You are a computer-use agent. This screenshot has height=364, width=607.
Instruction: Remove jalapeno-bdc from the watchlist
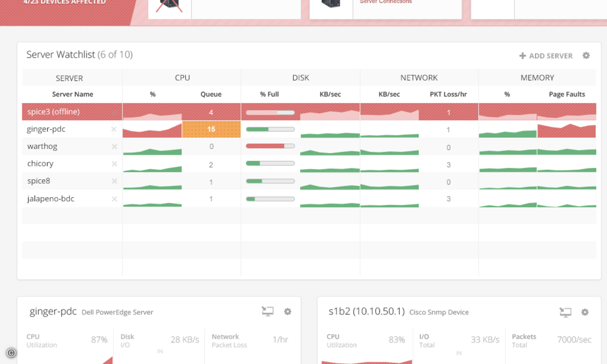click(114, 199)
